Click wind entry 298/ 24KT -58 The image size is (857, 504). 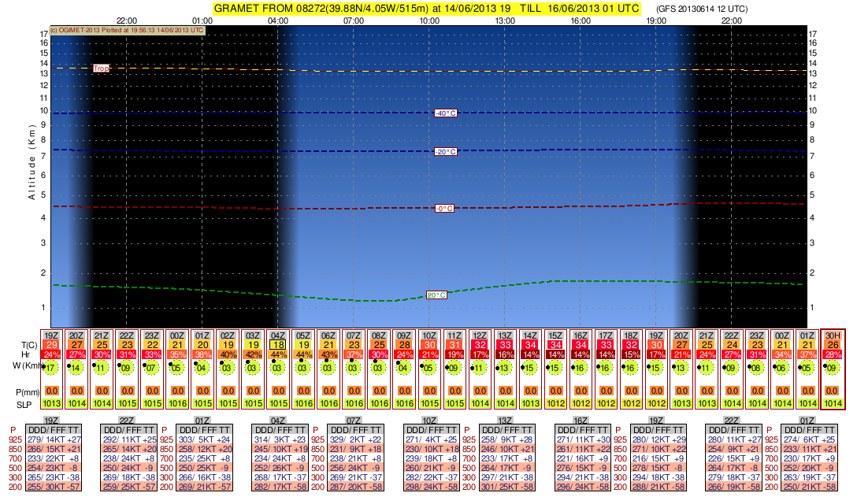(x=432, y=487)
